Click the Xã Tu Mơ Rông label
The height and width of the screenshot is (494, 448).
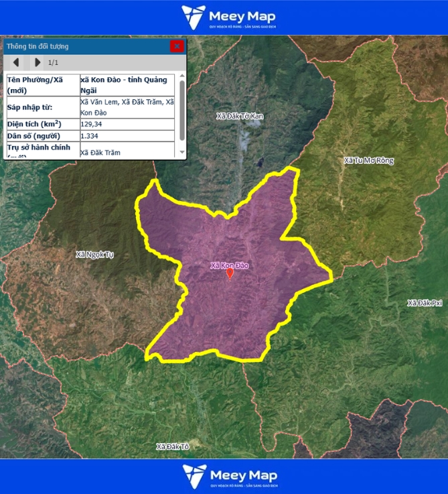(368, 161)
